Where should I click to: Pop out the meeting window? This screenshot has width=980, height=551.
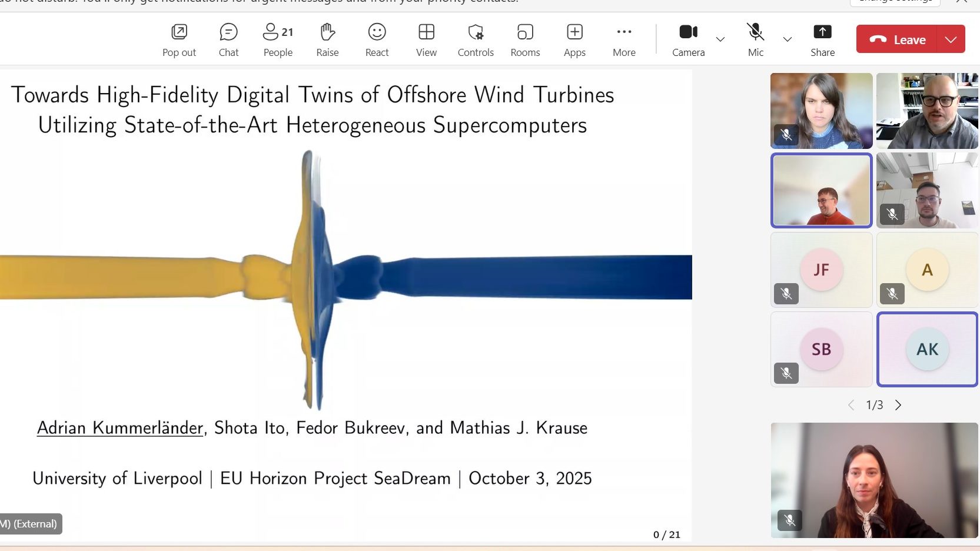[x=179, y=39]
